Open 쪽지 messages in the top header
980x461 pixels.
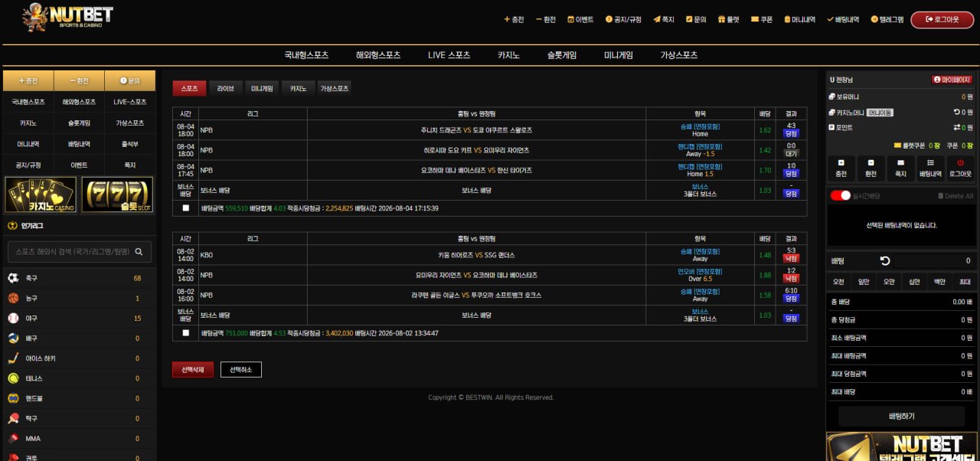664,20
